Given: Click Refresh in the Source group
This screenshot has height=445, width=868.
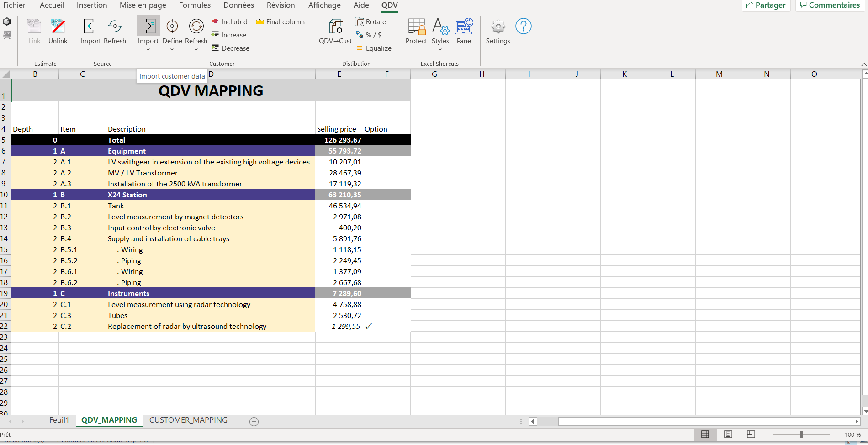Looking at the screenshot, I should (115, 32).
